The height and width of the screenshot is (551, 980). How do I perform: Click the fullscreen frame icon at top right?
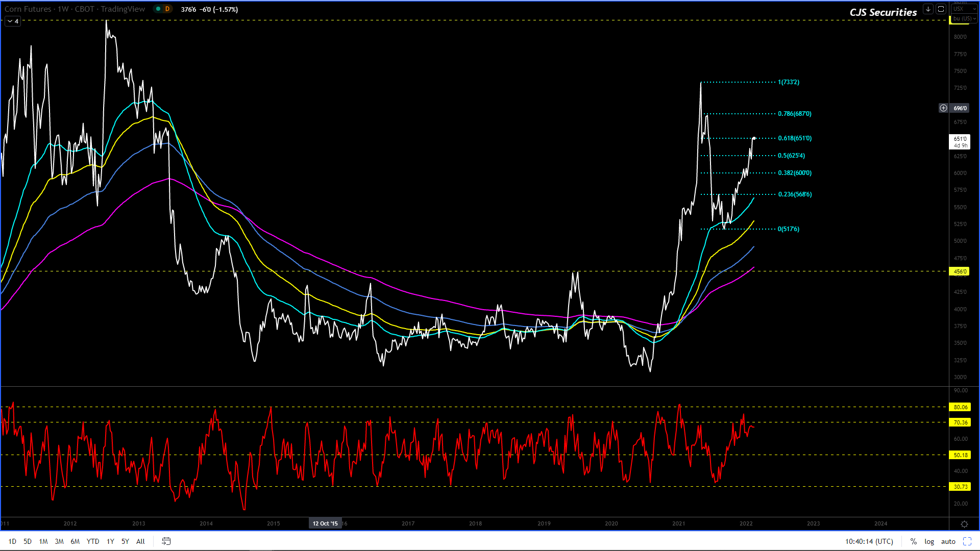pyautogui.click(x=941, y=9)
